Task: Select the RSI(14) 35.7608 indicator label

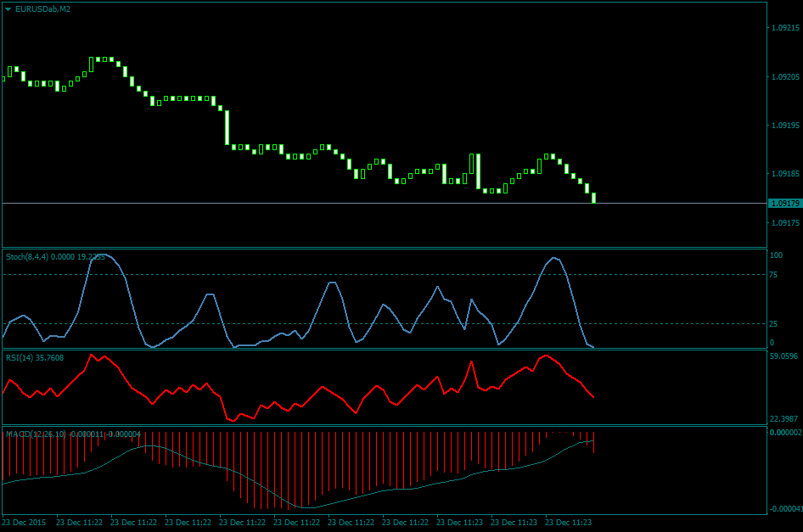Action: coord(35,358)
